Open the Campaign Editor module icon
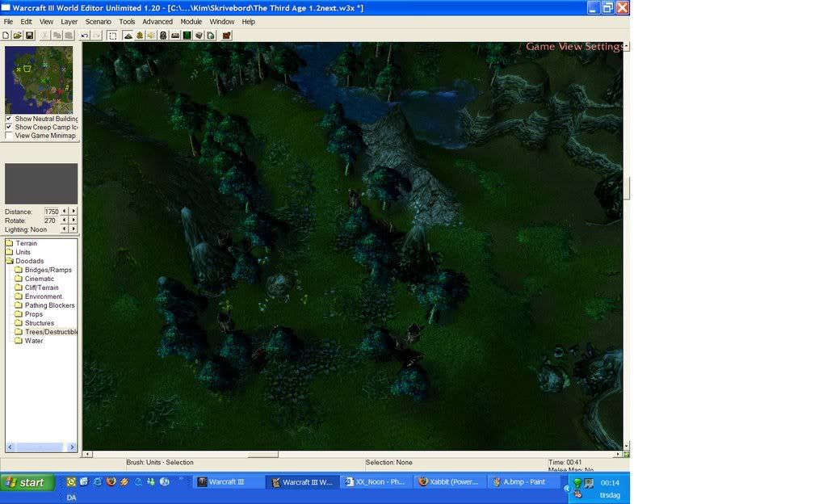Viewport: 827px width, 504px height. tap(175, 36)
